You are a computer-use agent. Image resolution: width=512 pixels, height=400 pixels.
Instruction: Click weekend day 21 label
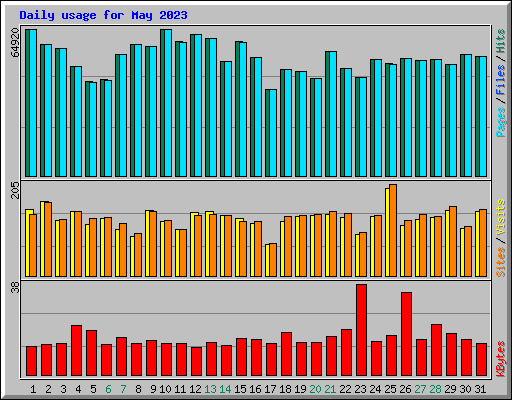(330, 389)
